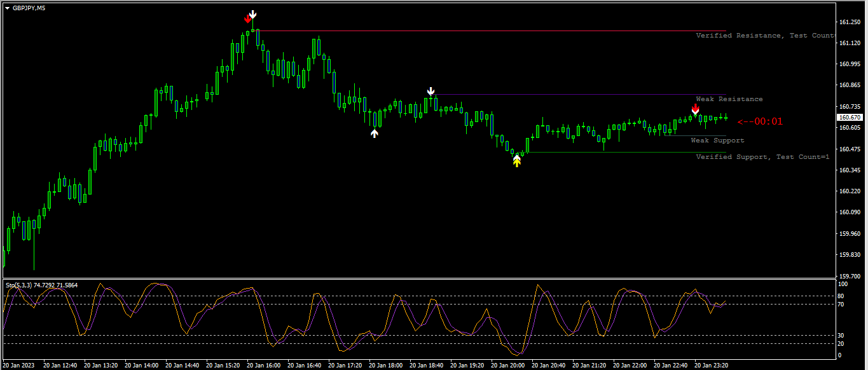Click the stochastic scale value 80
Viewport: 868px width, 370px height.
point(842,296)
